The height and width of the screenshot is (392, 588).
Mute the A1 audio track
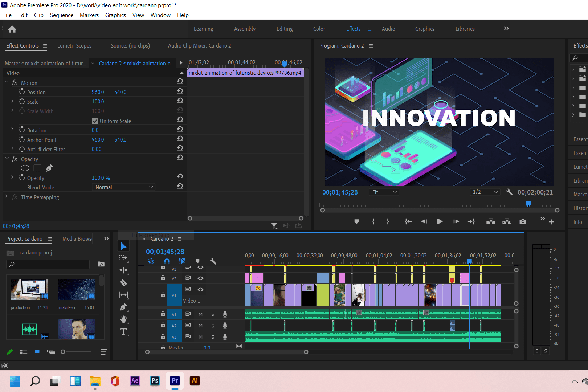(200, 314)
